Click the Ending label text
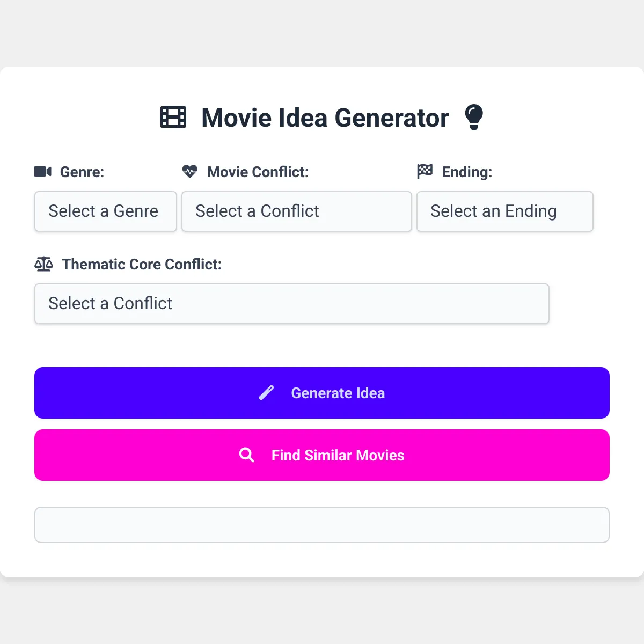The height and width of the screenshot is (644, 644). tap(467, 172)
